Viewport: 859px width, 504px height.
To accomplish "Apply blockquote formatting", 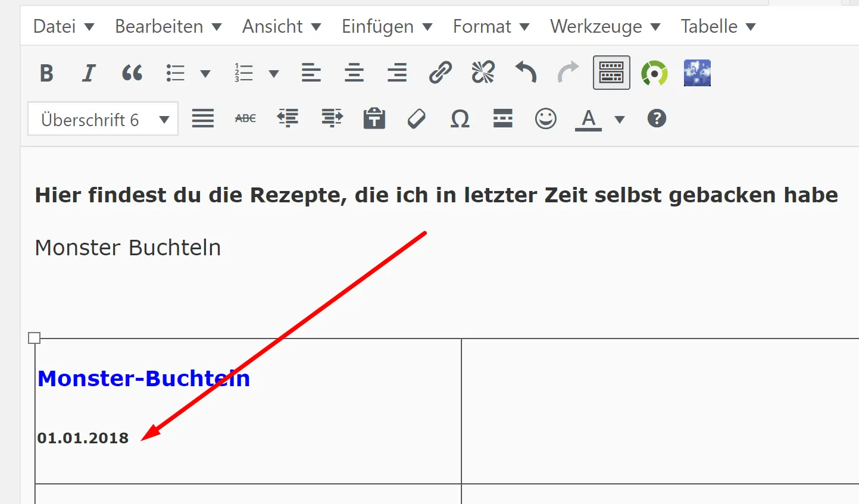I will tap(132, 73).
